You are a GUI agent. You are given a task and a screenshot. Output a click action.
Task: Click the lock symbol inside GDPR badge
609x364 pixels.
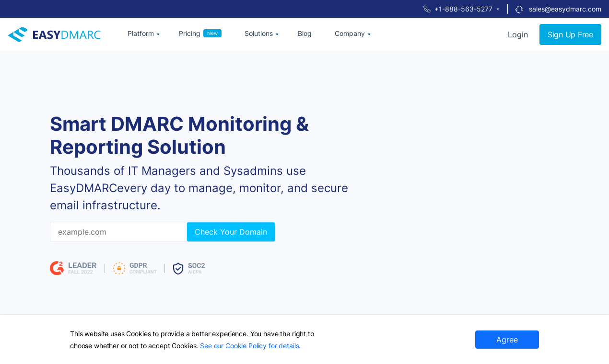coord(118,268)
